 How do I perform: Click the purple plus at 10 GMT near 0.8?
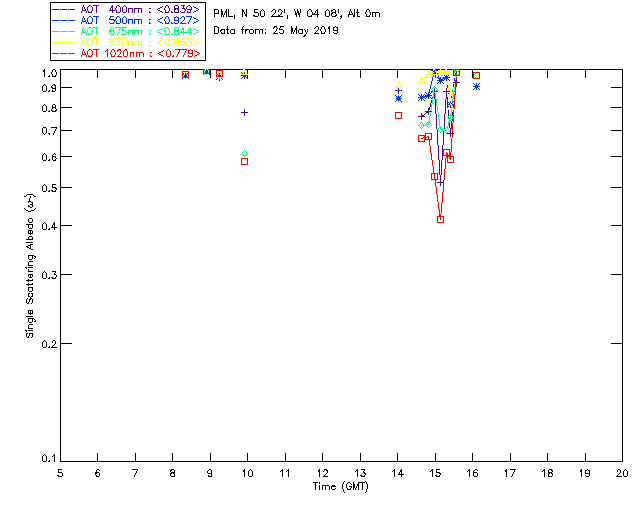point(244,112)
